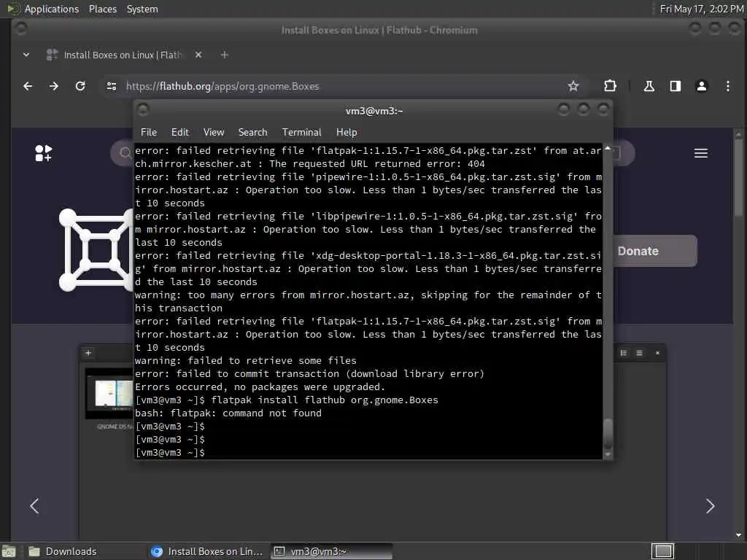Image resolution: width=747 pixels, height=560 pixels.
Task: Click the terminal vertical scrollbar thumb
Action: [x=608, y=433]
